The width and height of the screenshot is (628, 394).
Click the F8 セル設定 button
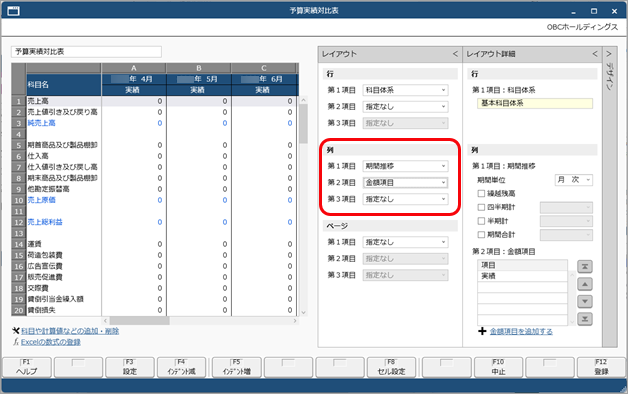tap(391, 367)
